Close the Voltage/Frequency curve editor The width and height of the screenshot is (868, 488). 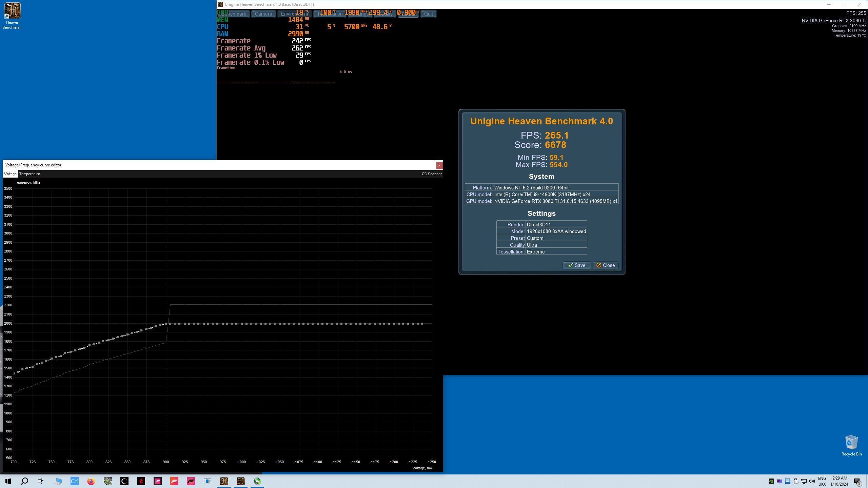point(439,165)
